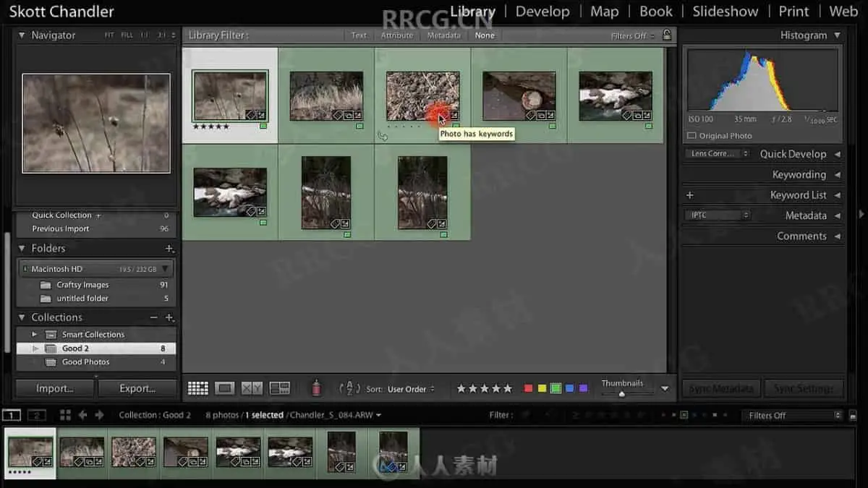868x488 pixels.
Task: Select None in library filter bar
Action: (x=485, y=35)
